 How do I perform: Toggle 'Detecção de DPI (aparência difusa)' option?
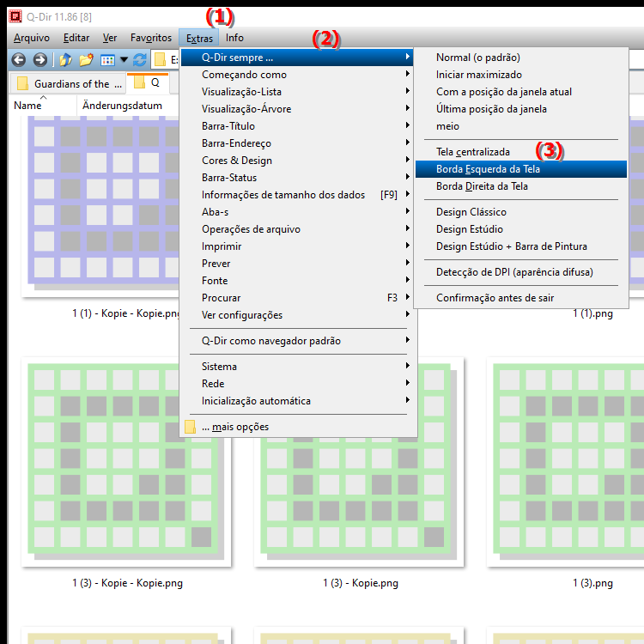pos(513,272)
